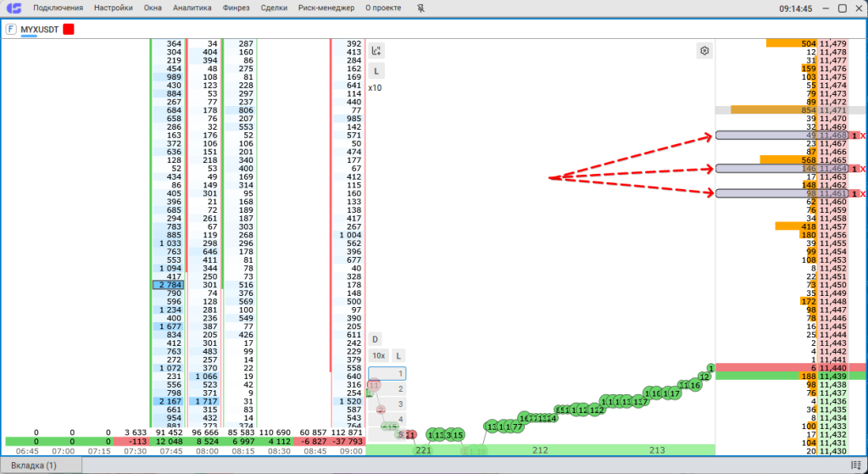This screenshot has width=868, height=474.
Task: Select volume preset 2
Action: click(x=387, y=388)
